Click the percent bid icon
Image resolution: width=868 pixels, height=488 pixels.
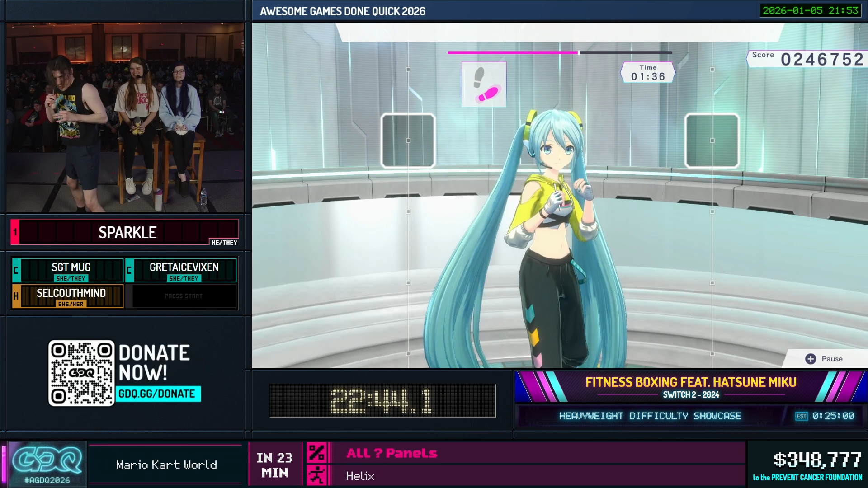pos(316,453)
